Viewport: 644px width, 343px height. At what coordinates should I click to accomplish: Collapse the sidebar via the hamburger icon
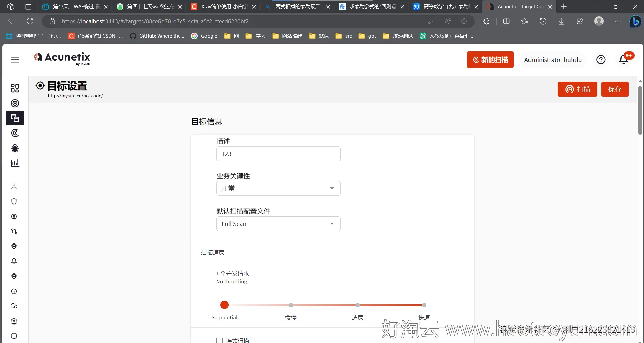[x=15, y=59]
